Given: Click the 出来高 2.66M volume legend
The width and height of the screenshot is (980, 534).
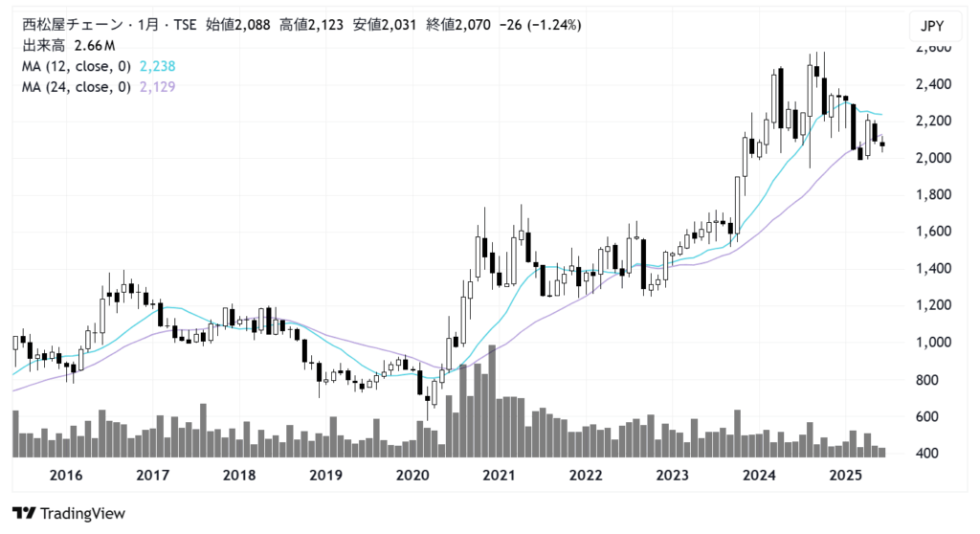Looking at the screenshot, I should [69, 46].
